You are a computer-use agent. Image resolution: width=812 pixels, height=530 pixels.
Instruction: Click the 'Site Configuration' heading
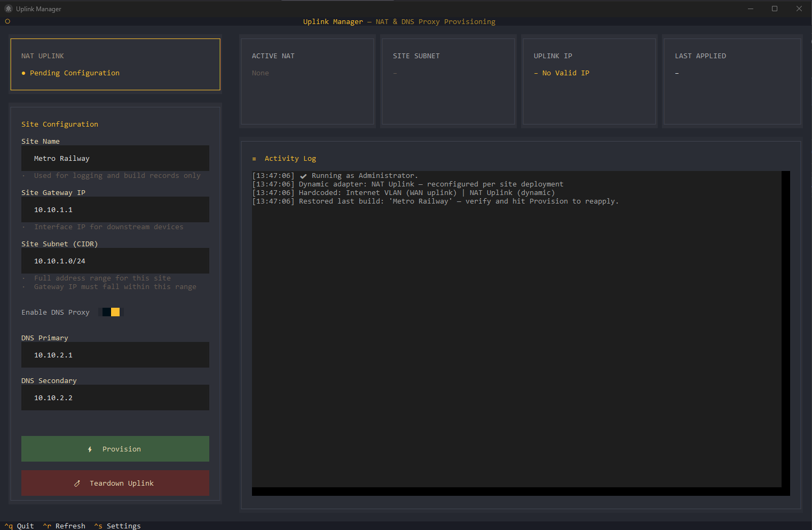tap(60, 124)
